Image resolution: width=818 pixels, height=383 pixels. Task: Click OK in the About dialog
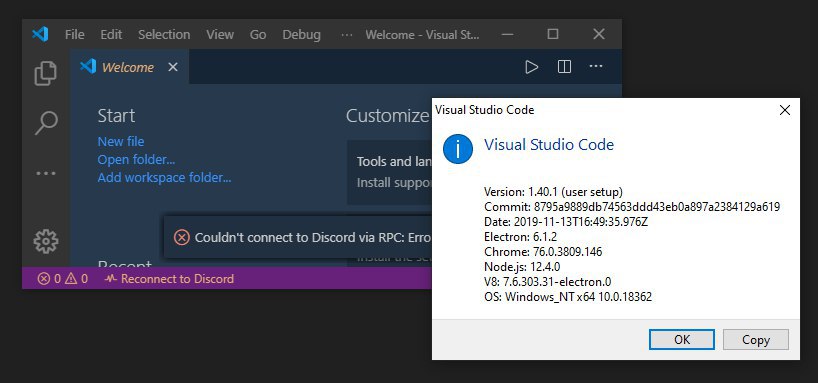coord(682,340)
